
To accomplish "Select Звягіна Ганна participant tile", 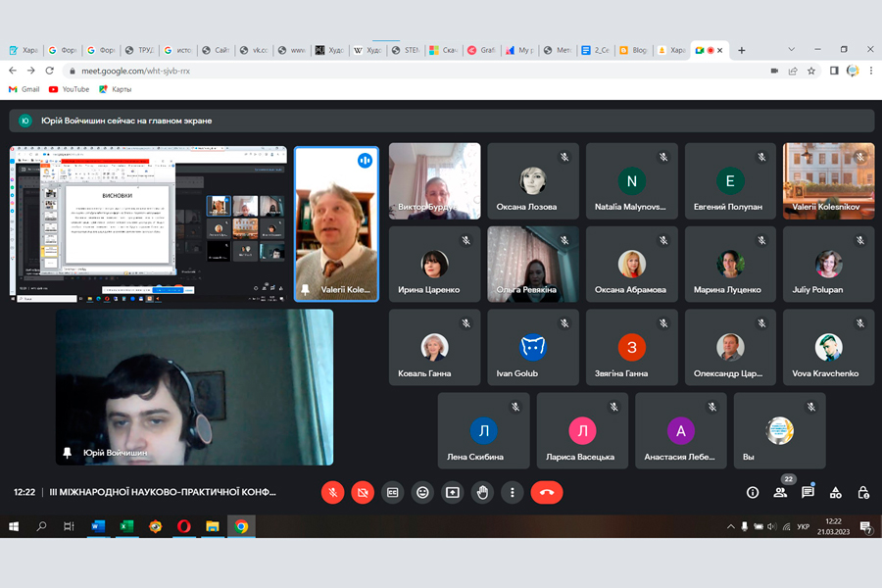I will [x=632, y=347].
